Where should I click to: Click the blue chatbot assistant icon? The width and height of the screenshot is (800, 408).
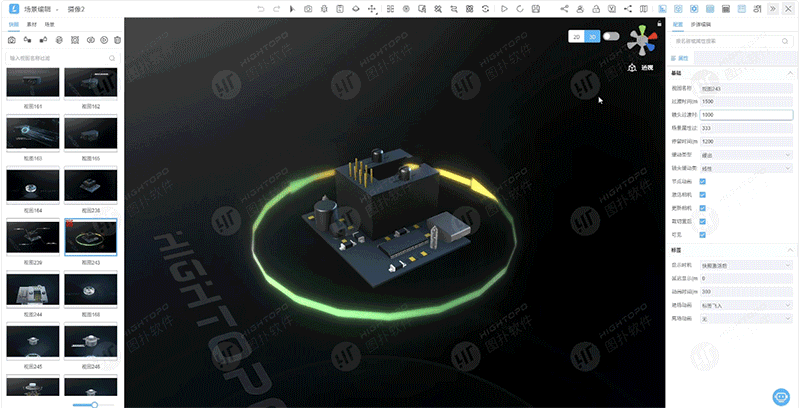781,396
